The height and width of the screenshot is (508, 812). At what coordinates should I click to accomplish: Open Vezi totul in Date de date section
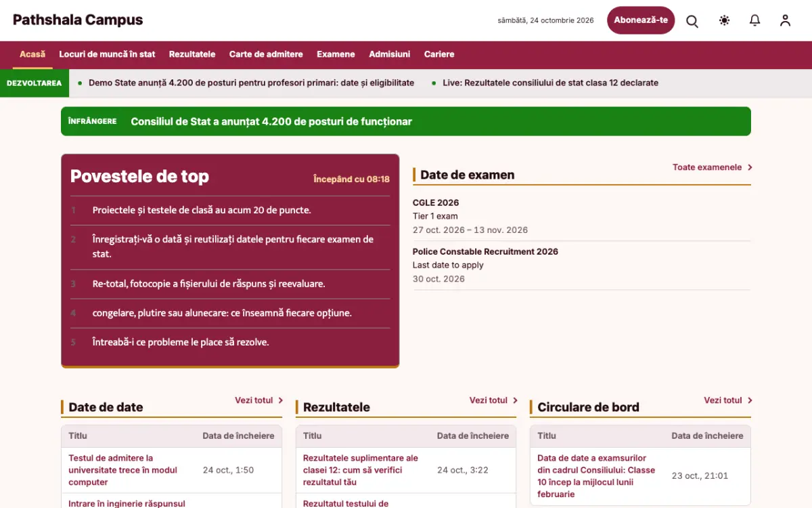[254, 400]
